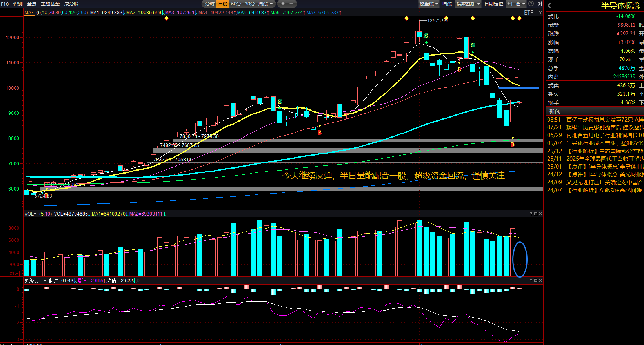Open the F10 company info page

[x=5, y=4]
